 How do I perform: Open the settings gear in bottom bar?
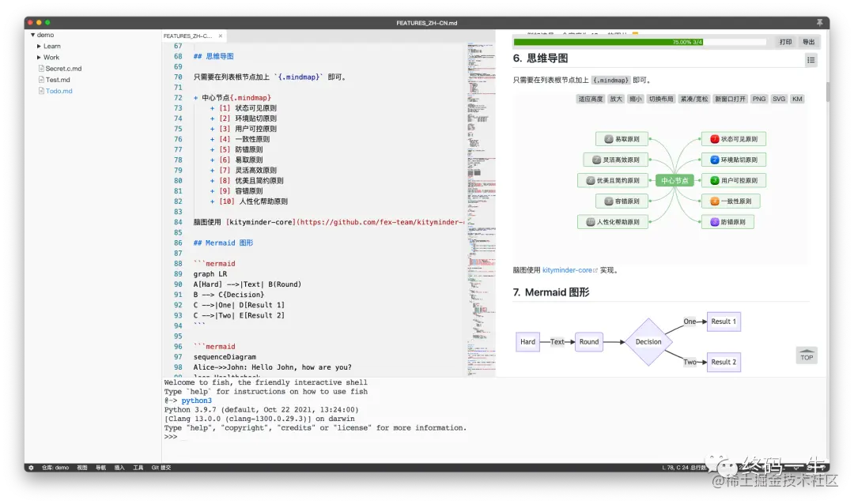[x=31, y=468]
